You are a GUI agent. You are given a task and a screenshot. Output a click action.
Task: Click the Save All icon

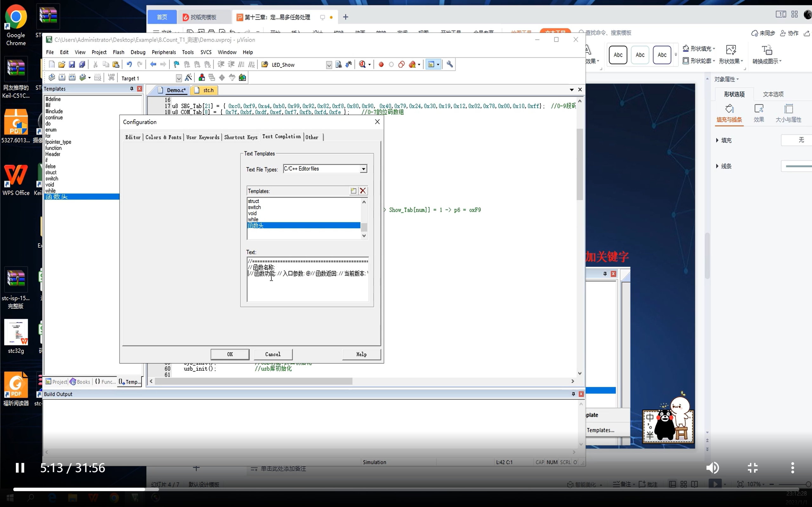pos(82,64)
